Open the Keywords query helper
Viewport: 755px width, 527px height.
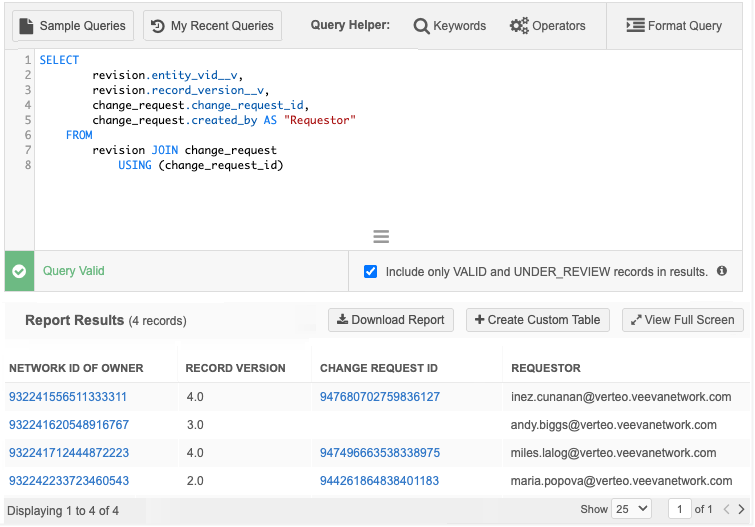[449, 26]
